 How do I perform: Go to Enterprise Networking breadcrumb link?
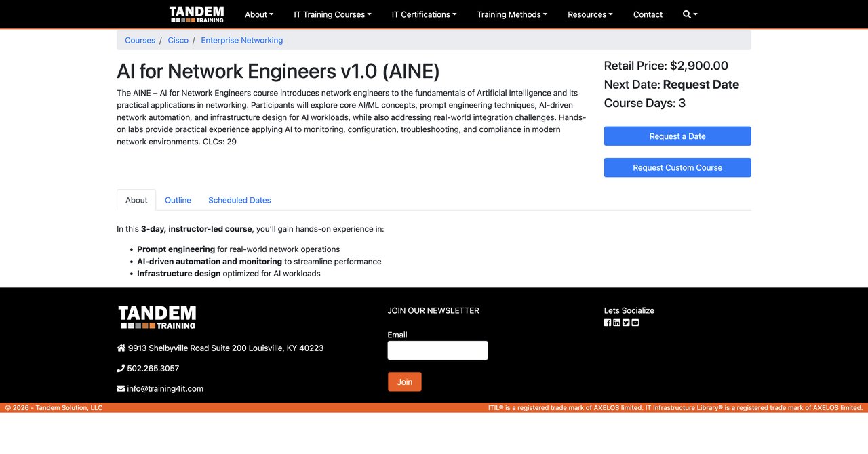tap(242, 40)
